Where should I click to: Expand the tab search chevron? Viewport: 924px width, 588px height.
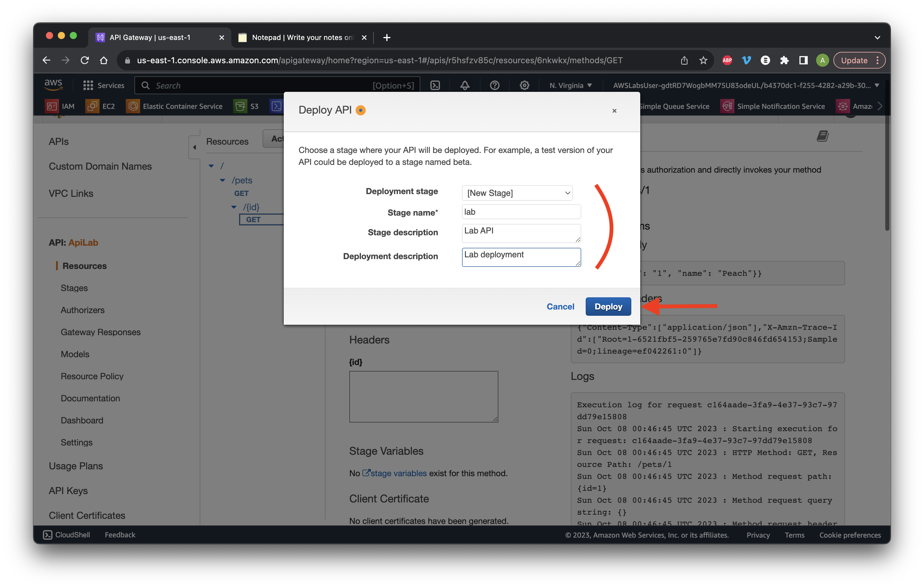point(877,37)
